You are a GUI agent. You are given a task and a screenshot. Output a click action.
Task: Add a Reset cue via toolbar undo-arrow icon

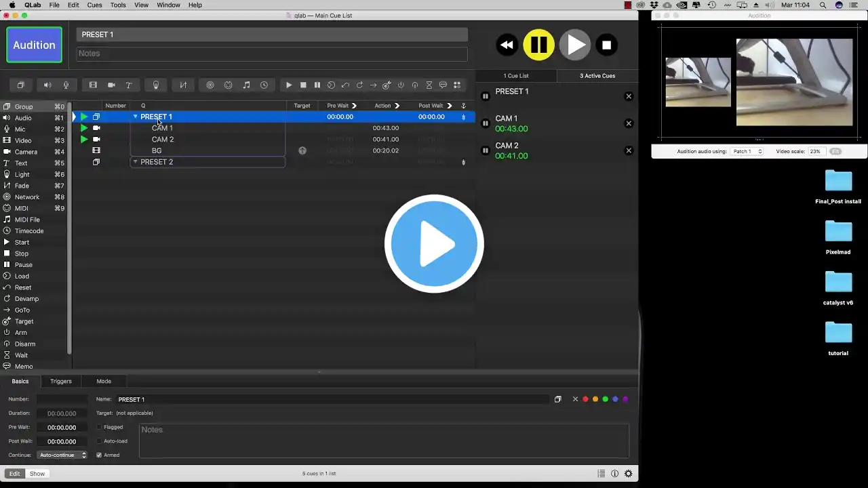[345, 85]
